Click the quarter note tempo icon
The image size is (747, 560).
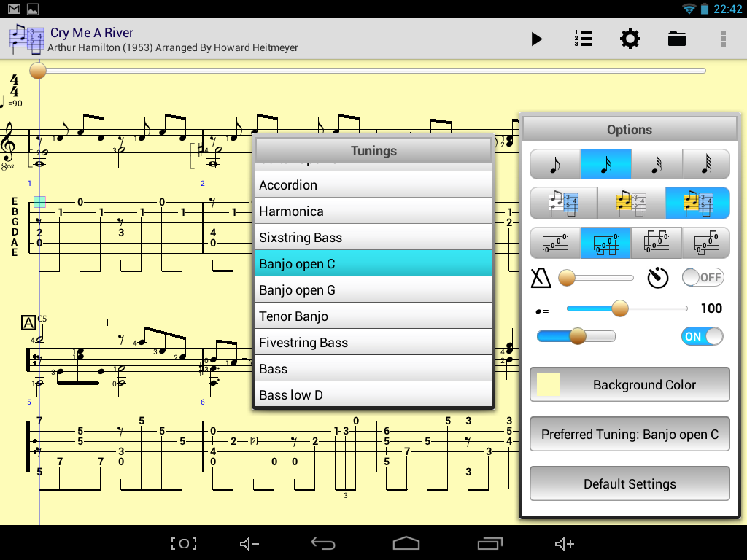(x=542, y=307)
